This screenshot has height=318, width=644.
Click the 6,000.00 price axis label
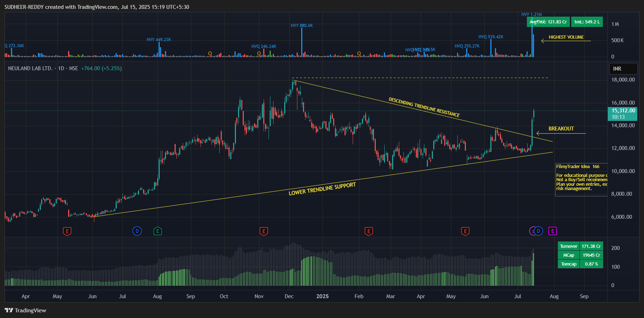622,217
